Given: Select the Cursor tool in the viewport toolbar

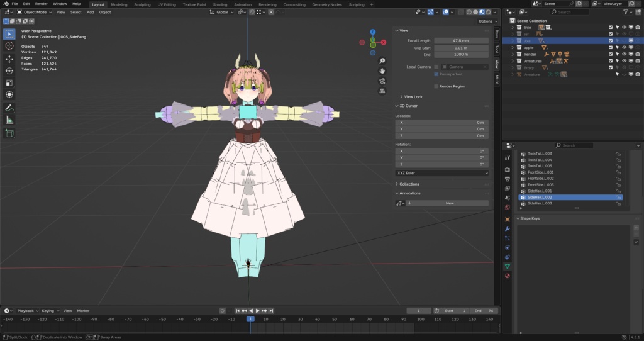Looking at the screenshot, I should pyautogui.click(x=9, y=46).
